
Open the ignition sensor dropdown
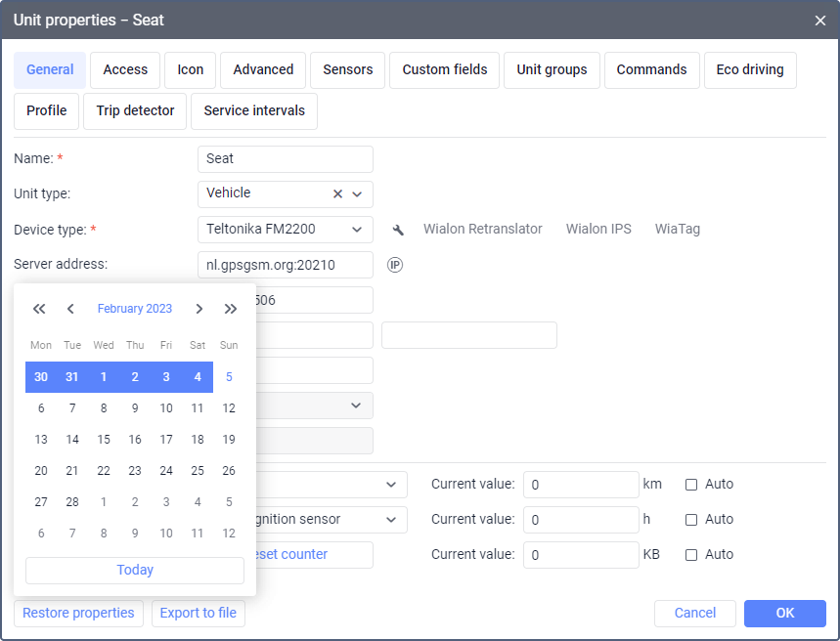391,519
